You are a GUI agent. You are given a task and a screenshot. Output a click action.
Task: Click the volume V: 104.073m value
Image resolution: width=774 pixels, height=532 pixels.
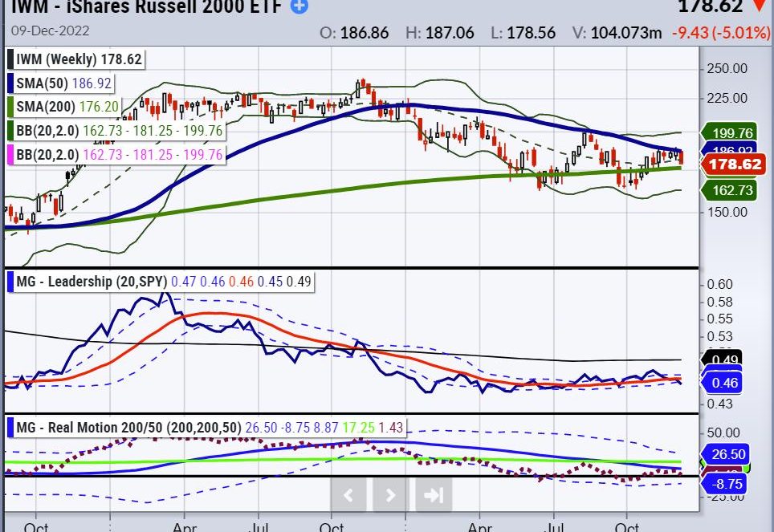tap(617, 33)
